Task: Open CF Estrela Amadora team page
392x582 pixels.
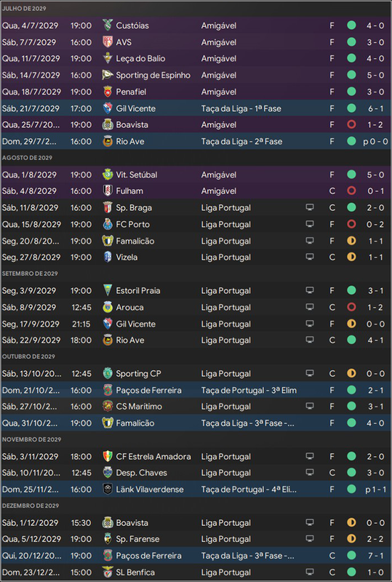Action: coord(153,457)
